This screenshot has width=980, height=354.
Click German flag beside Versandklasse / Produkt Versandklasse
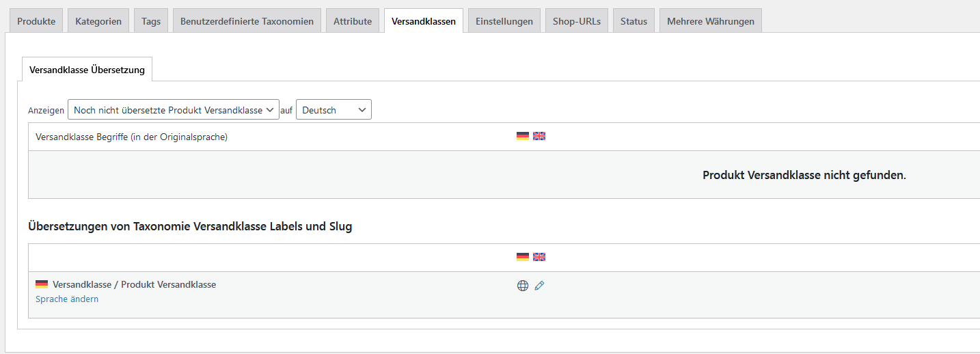pos(42,284)
